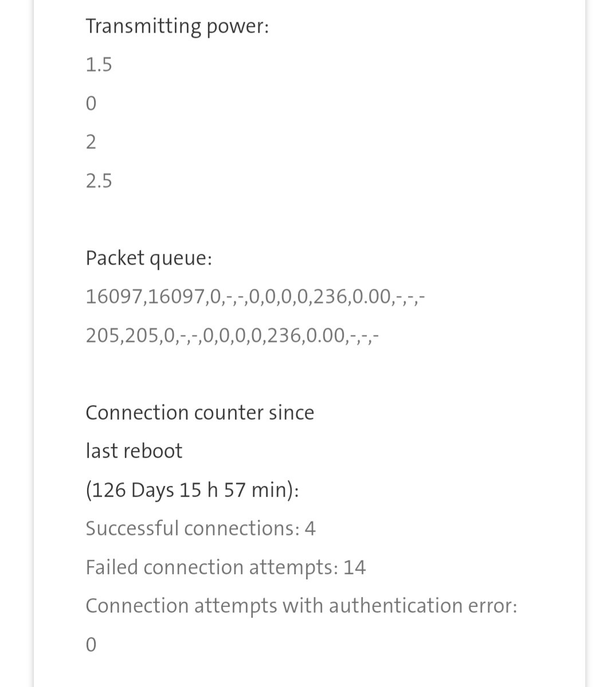Click the Transmitting power heading

click(176, 26)
